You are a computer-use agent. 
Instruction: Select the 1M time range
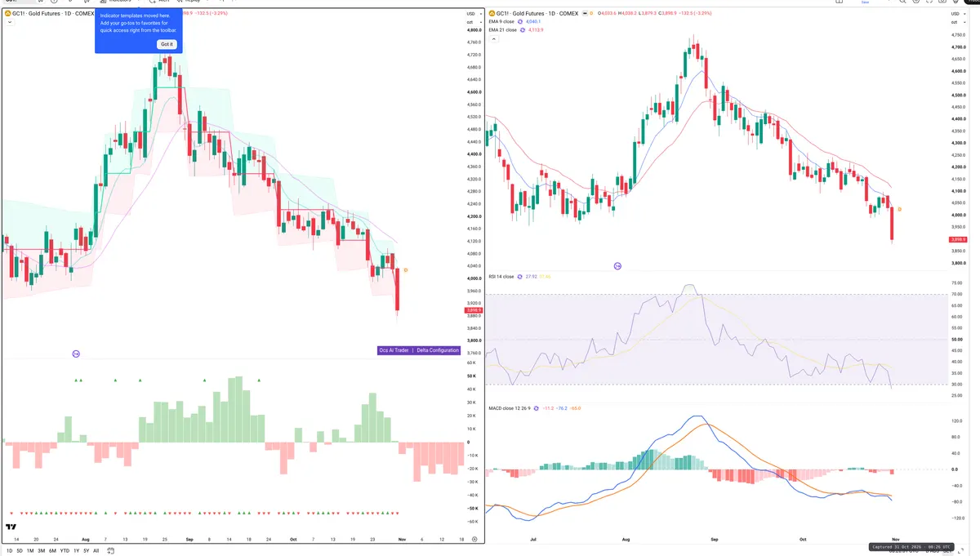tap(30, 550)
